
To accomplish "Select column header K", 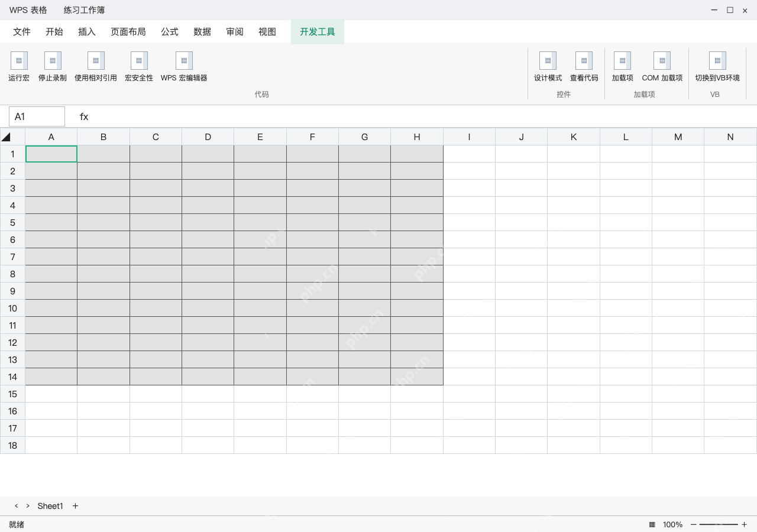I will (x=574, y=137).
